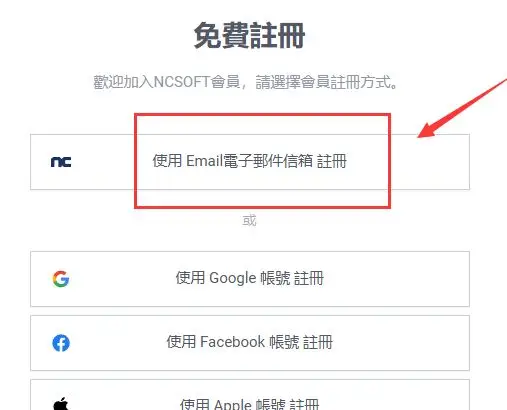Click 帳號 in the Google option label
This screenshot has height=410, width=507.
coord(275,278)
